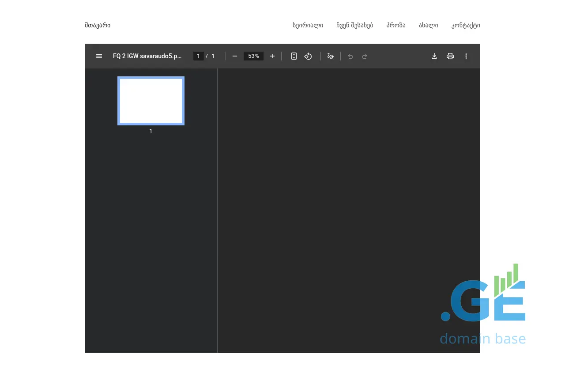Open the კონტაქტი contact page
This screenshot has height=392, width=565.
click(466, 25)
